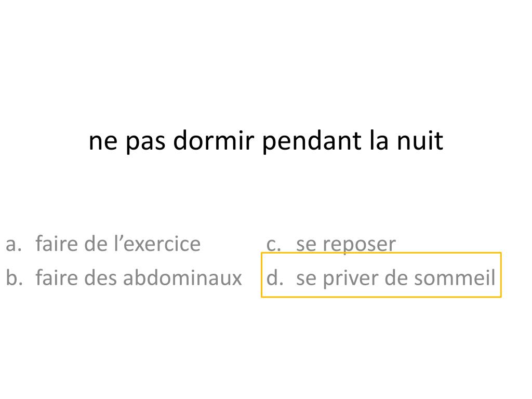Viewport: 532px width, 399px height.
Task: Click the word 'faire' in option b
Action: coord(57,277)
